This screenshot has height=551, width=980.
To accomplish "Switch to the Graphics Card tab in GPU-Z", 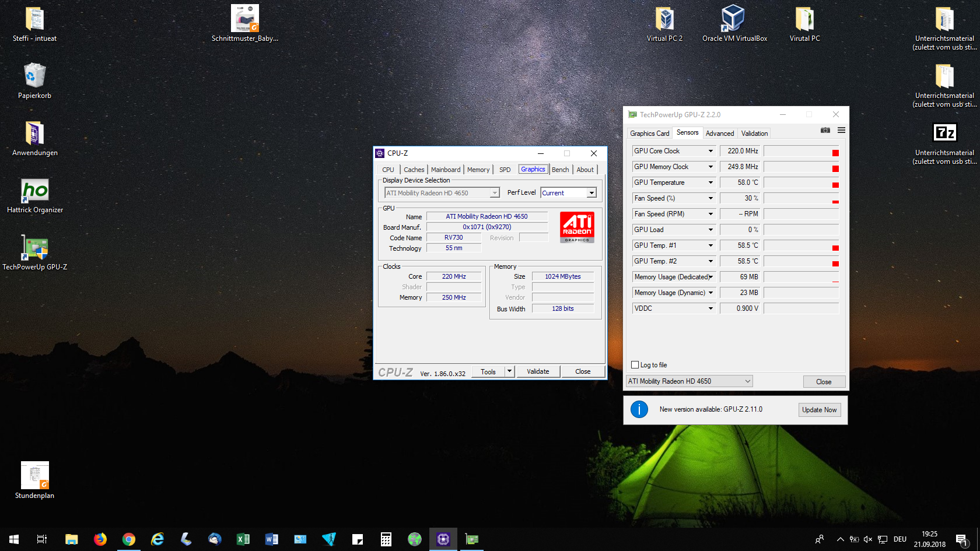I will tap(650, 134).
